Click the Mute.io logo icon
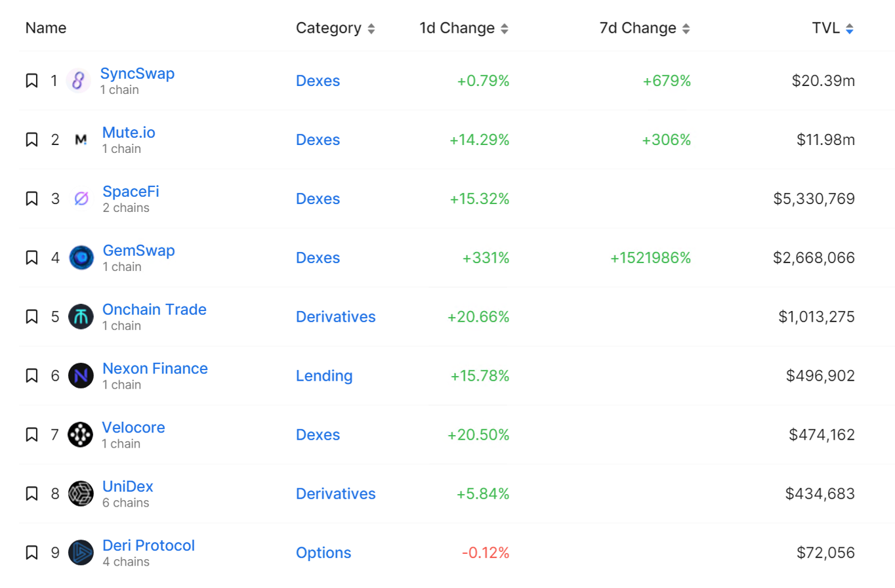The image size is (895, 588). click(x=81, y=140)
